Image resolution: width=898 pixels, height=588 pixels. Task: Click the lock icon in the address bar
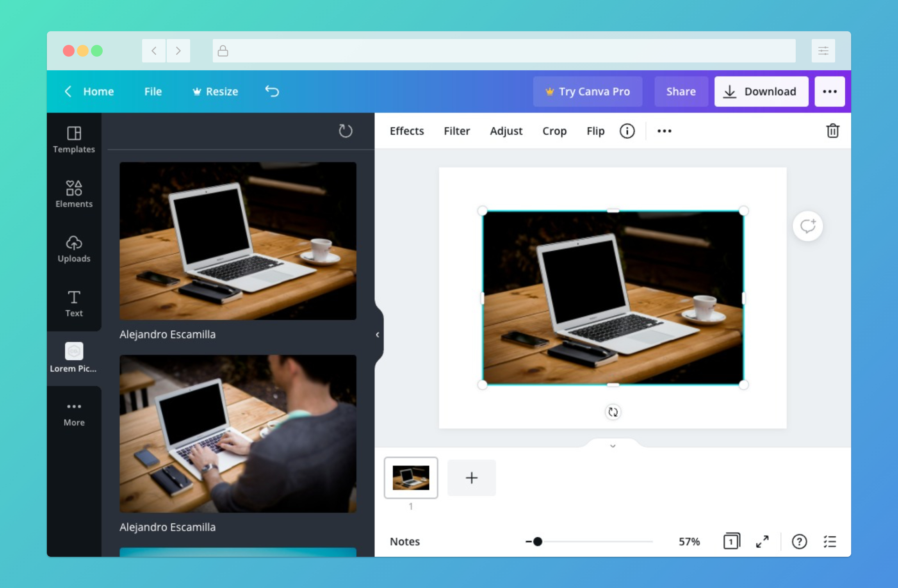click(223, 50)
